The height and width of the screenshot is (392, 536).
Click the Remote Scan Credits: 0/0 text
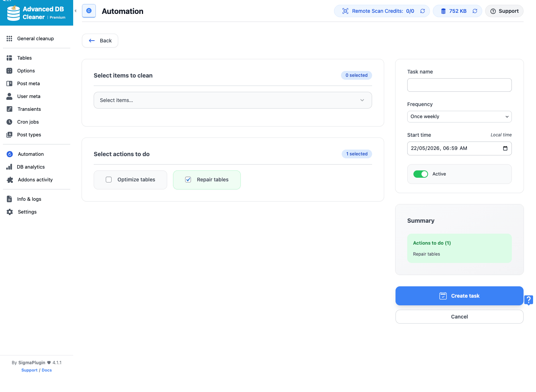pos(383,11)
